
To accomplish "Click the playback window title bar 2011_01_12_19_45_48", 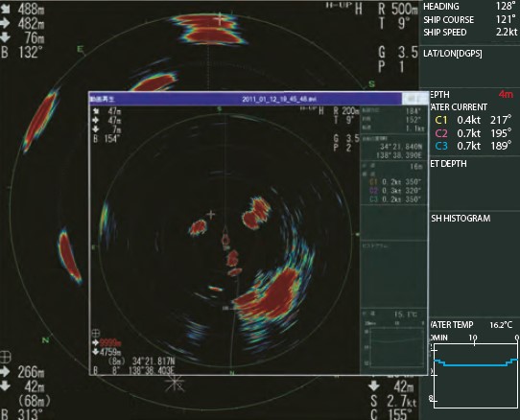I will (x=245, y=99).
